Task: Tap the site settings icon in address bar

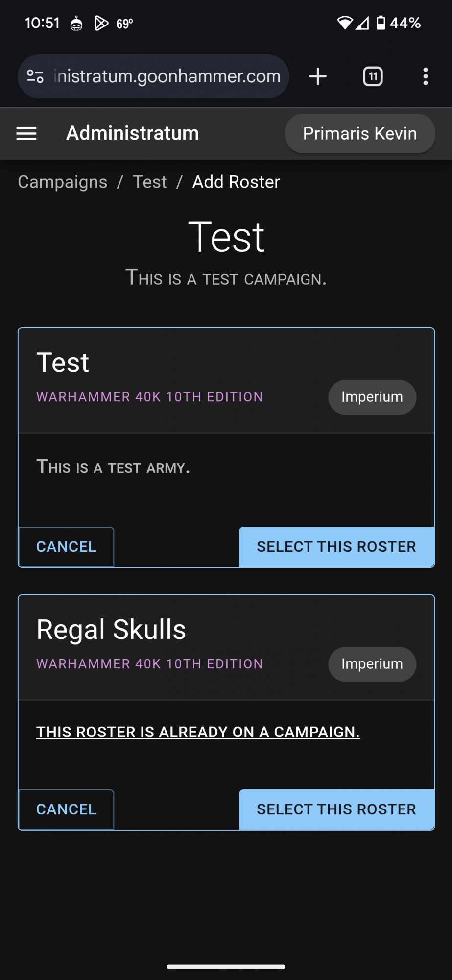Action: (x=35, y=76)
